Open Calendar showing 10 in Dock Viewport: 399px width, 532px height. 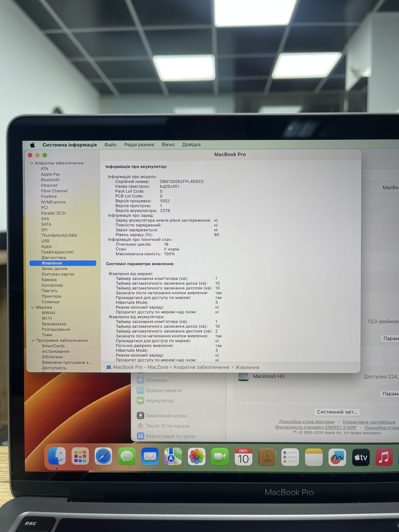pos(243,457)
